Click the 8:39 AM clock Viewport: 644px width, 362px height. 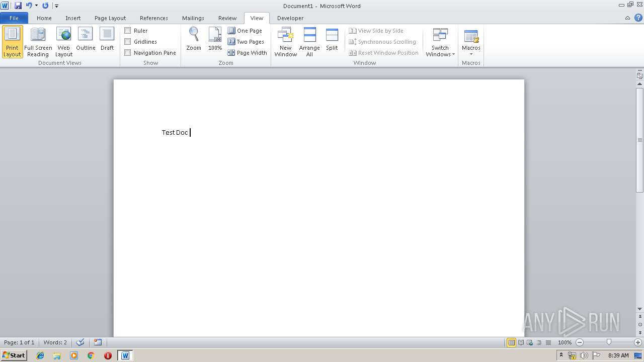coord(618,355)
